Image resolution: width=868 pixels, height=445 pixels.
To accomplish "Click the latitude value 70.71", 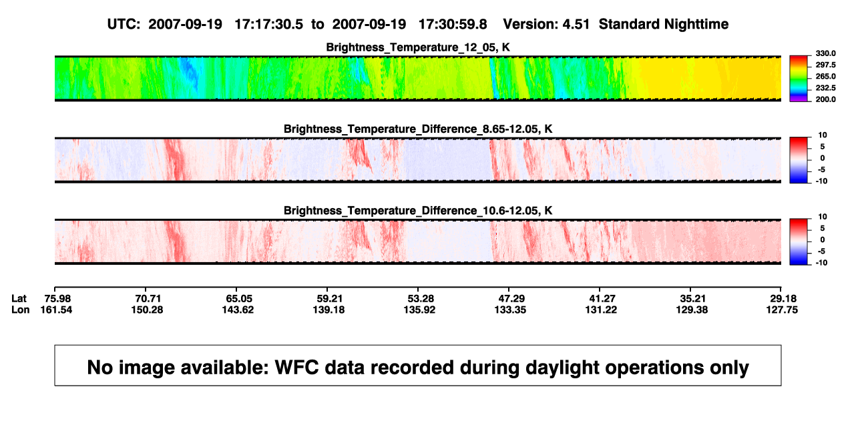I will click(x=148, y=298).
